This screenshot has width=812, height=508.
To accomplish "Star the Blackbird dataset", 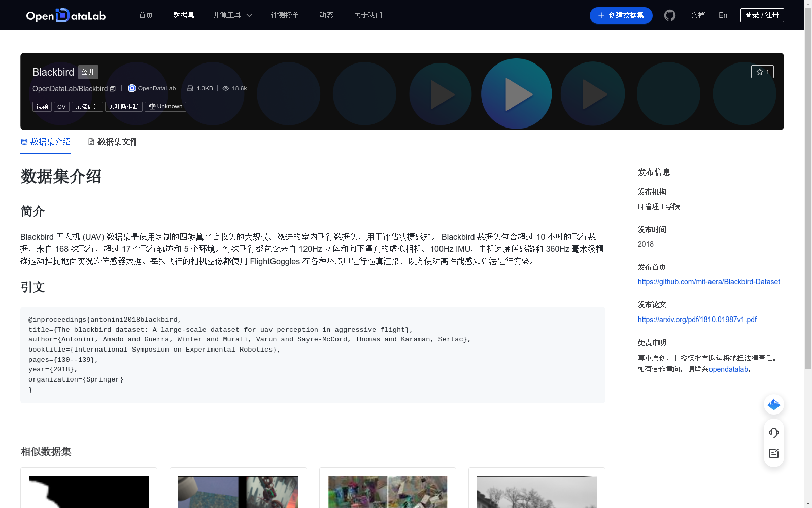I will pyautogui.click(x=762, y=72).
